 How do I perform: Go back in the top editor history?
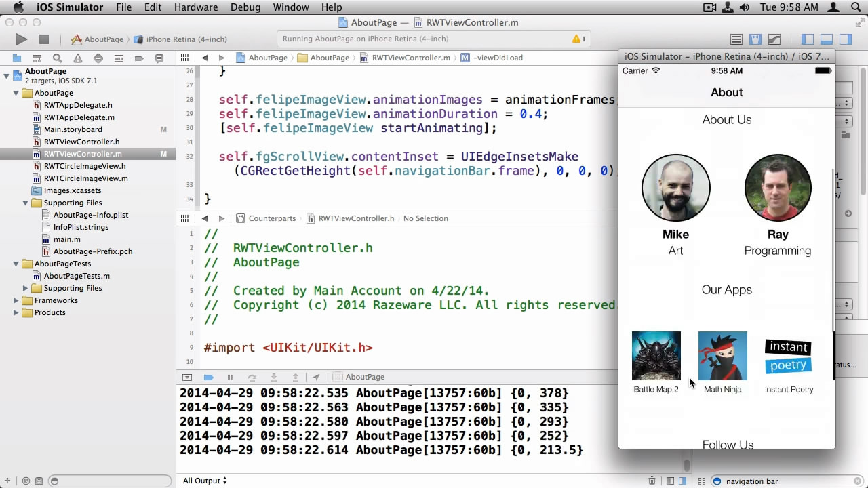point(205,58)
